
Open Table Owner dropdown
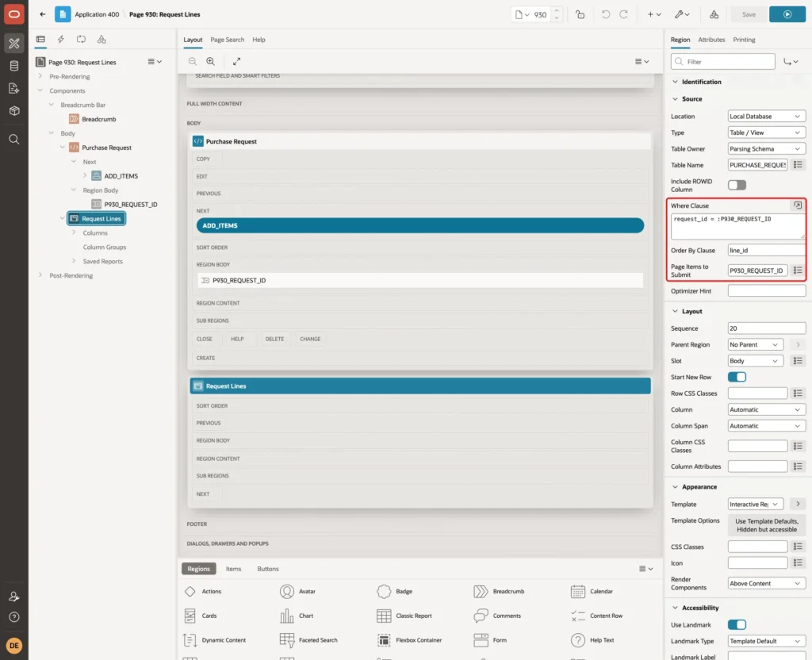(x=767, y=148)
